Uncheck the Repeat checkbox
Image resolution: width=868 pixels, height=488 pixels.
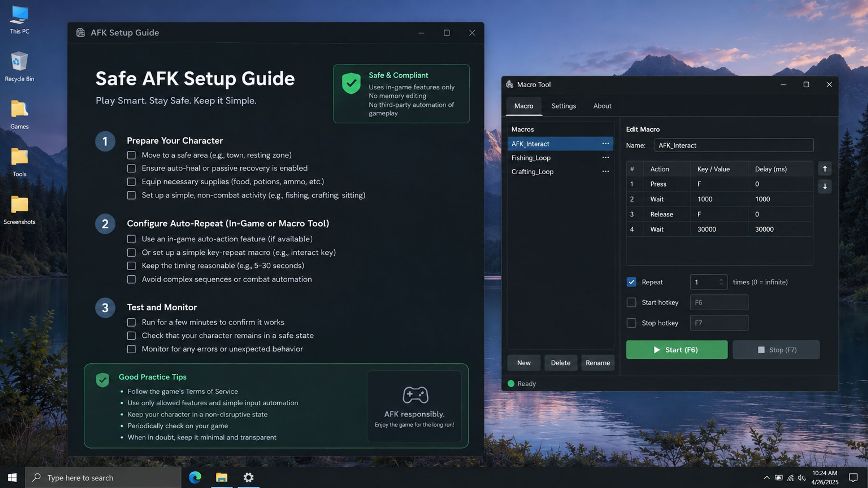[x=631, y=282]
